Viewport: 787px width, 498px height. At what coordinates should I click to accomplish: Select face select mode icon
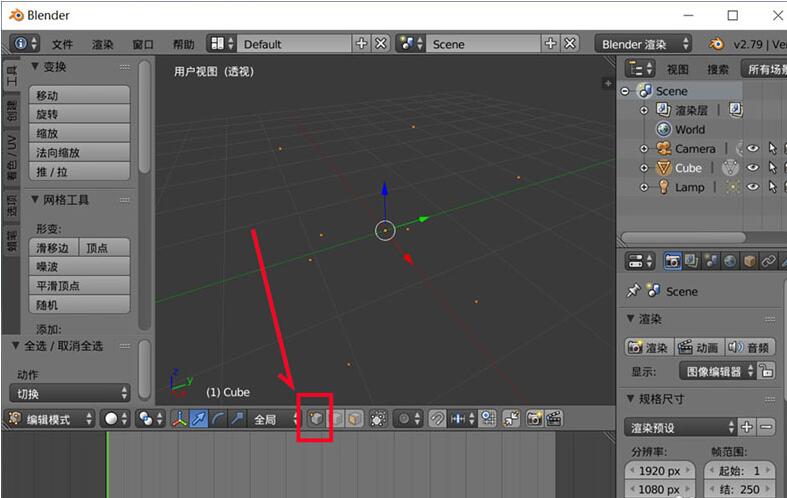355,418
